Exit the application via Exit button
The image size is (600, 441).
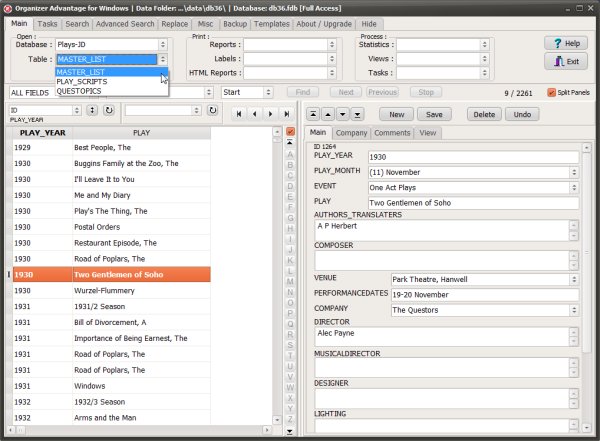[x=566, y=62]
